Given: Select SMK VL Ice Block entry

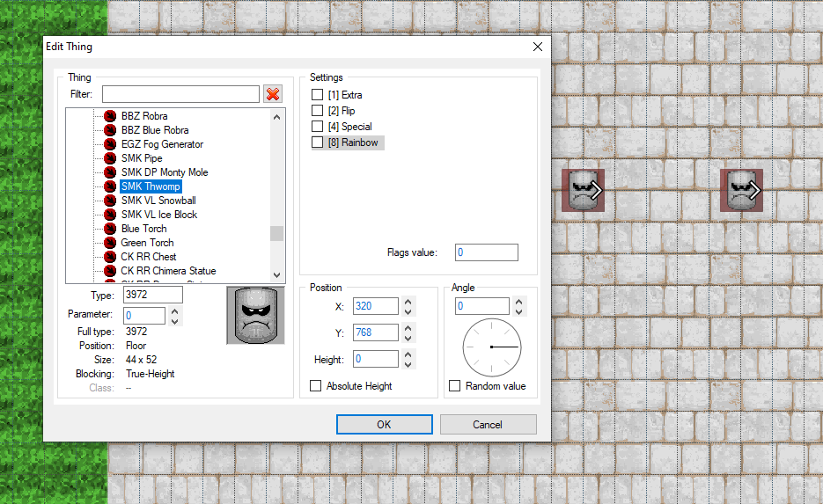Looking at the screenshot, I should (x=159, y=215).
